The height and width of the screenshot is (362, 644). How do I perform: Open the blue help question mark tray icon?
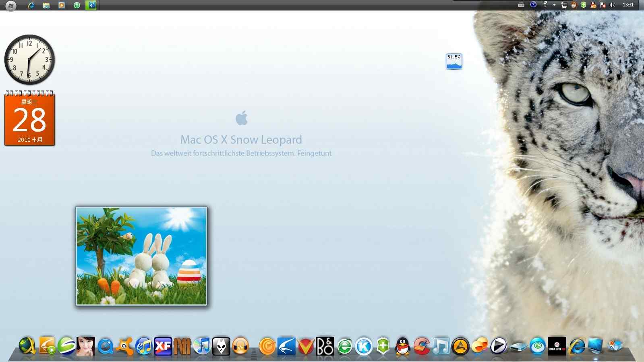tap(533, 5)
